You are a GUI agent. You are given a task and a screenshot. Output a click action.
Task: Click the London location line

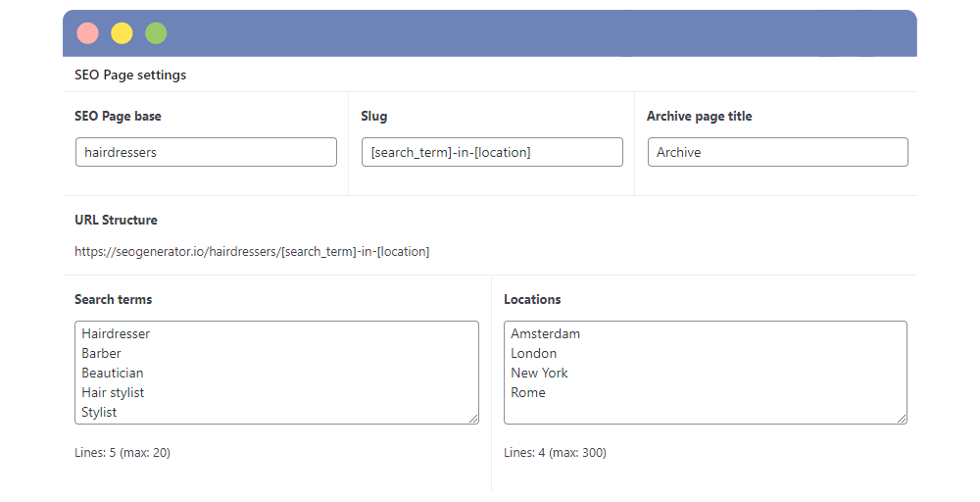point(533,354)
